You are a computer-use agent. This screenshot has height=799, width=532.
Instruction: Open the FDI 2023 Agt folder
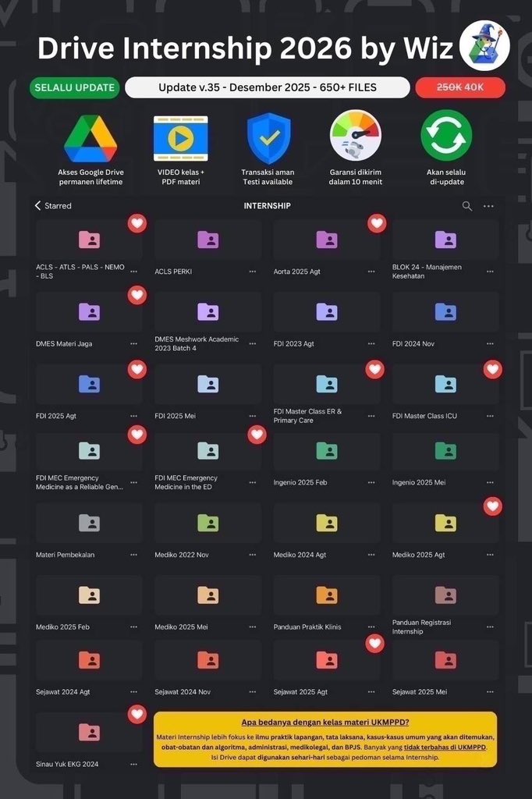coord(327,321)
